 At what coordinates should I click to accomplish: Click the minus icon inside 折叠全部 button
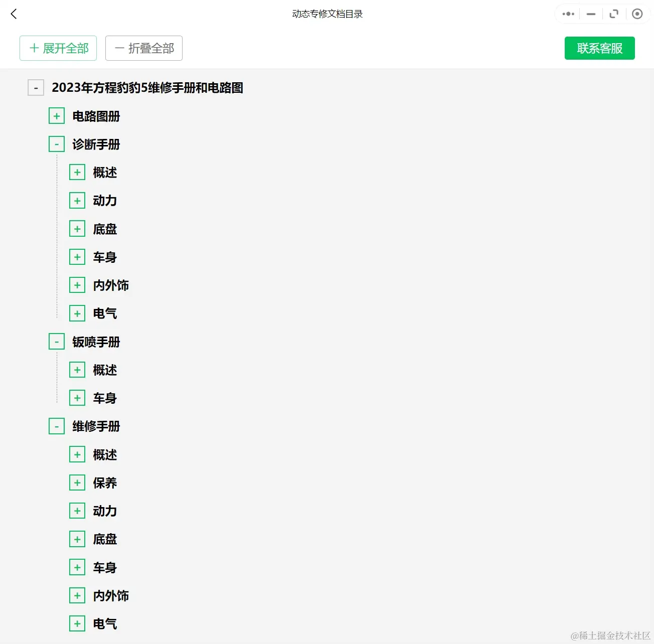click(120, 48)
